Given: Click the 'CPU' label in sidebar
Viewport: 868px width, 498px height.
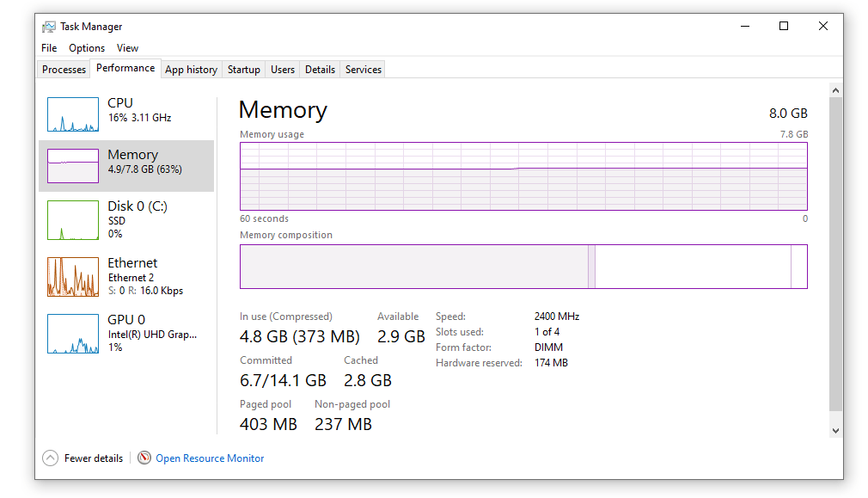Looking at the screenshot, I should [x=120, y=103].
